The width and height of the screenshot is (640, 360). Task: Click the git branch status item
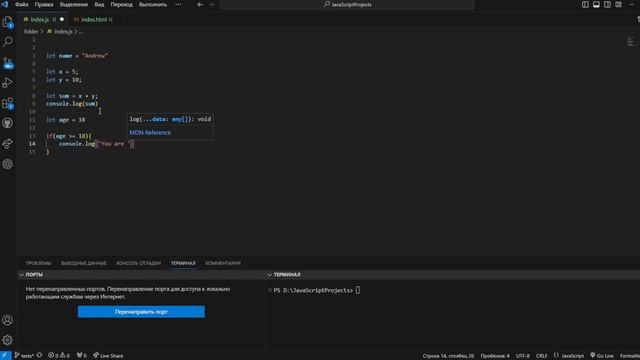pos(24,356)
